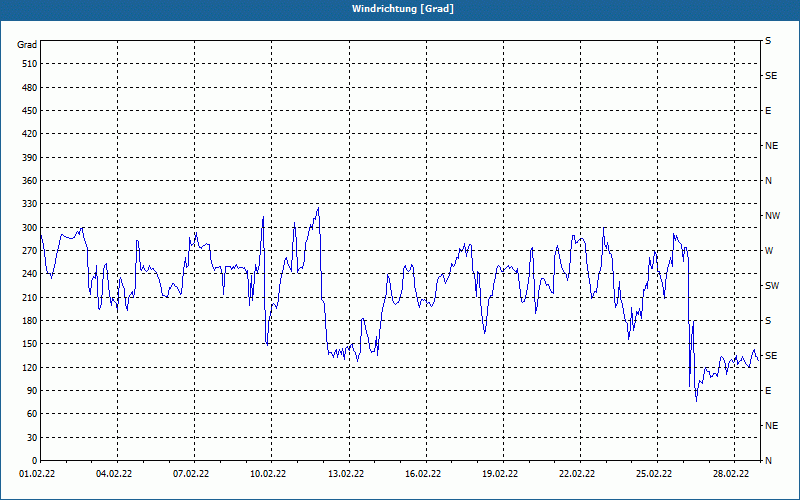Click the 300 y-axis value

[29, 228]
